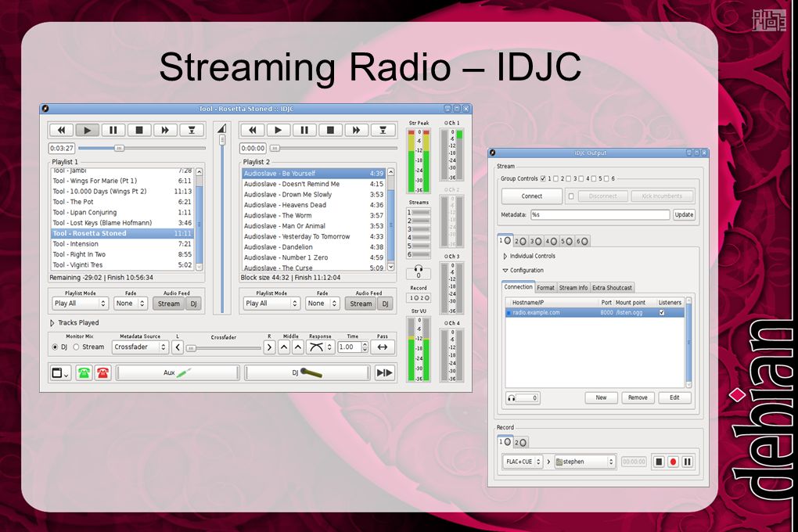Viewport: 798px width, 532px height.
Task: Open the window layout icon menu
Action: tap(60, 373)
